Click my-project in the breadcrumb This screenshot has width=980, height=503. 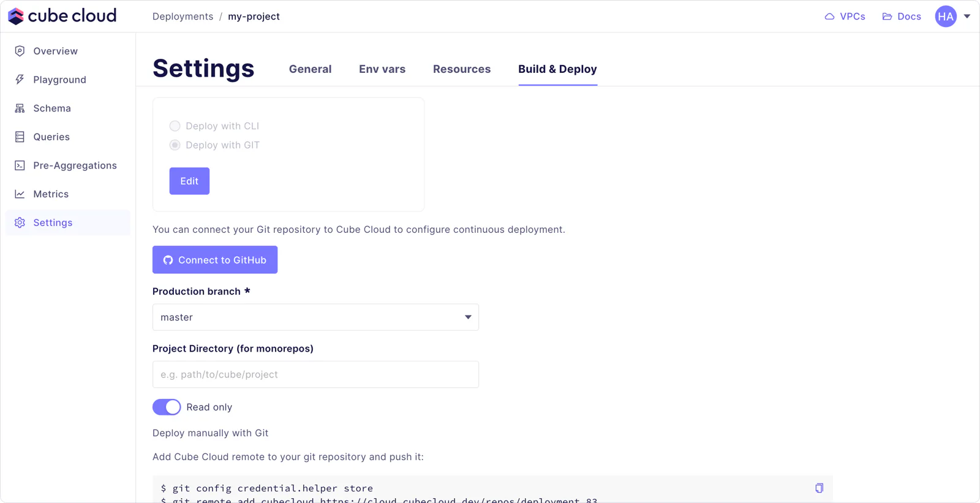254,17
